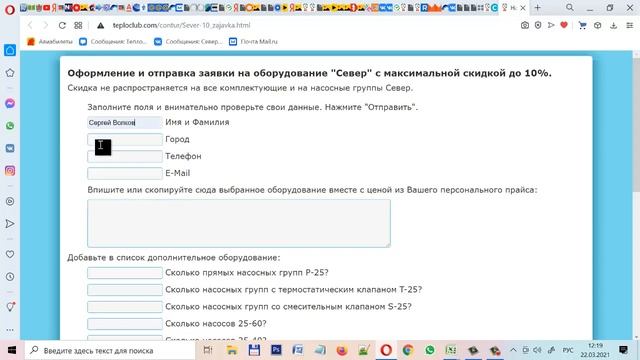Open Excel from the taskbar
This screenshot has height=360, width=640.
[x=451, y=350]
